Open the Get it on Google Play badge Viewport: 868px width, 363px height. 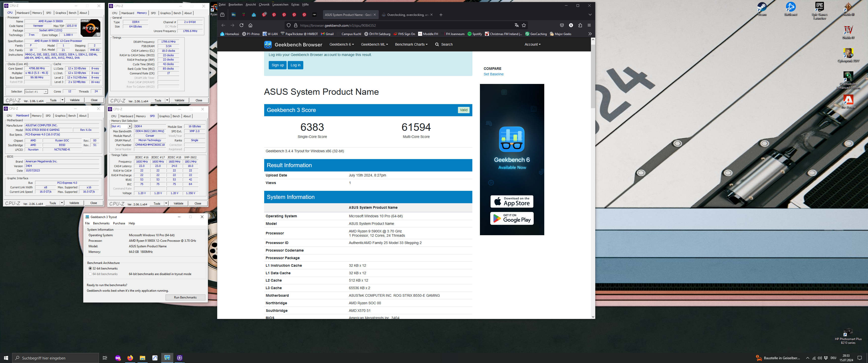[x=512, y=219]
